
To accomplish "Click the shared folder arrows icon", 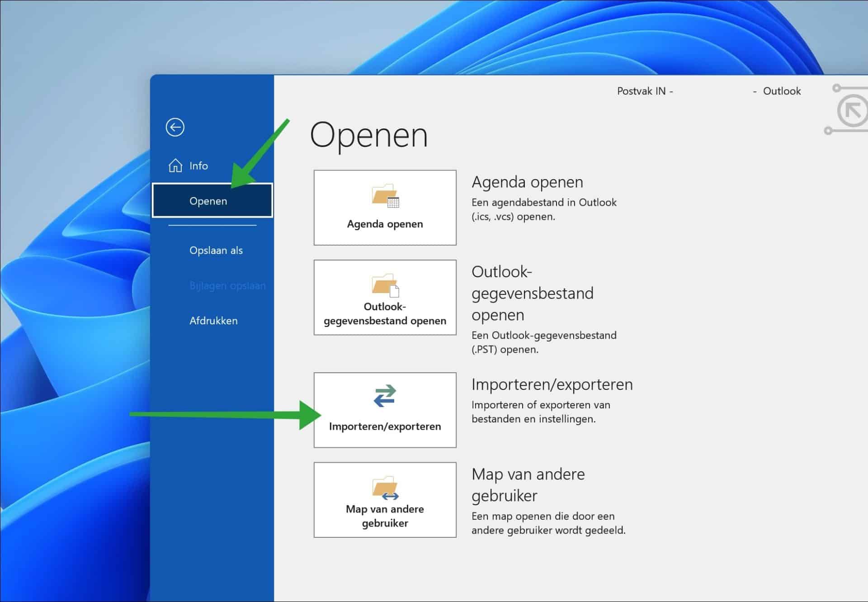I will pos(385,488).
